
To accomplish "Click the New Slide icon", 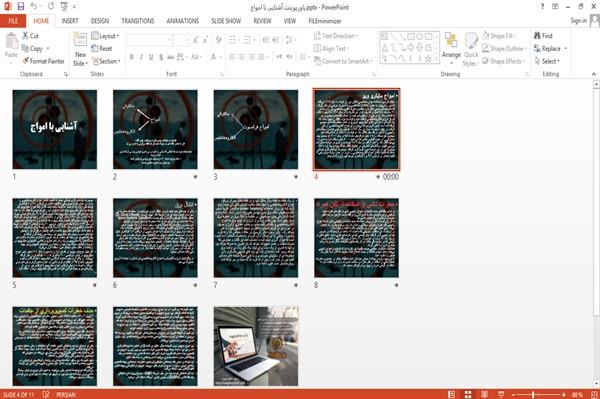I will 80,40.
